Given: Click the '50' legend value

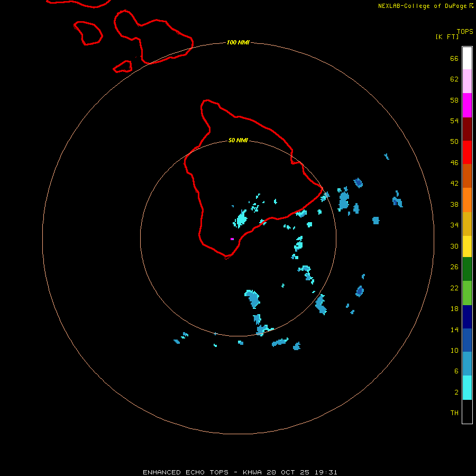Looking at the screenshot, I should click(x=454, y=141).
